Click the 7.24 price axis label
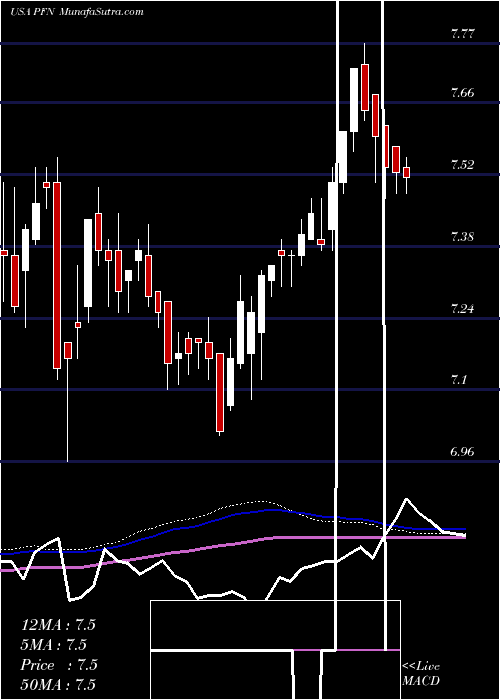The height and width of the screenshot is (700, 500). coord(462,308)
